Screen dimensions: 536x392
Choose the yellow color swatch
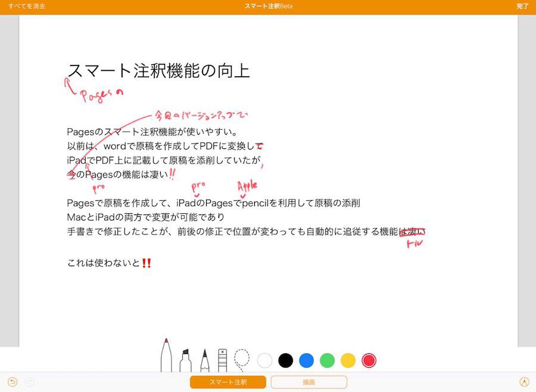click(x=348, y=360)
